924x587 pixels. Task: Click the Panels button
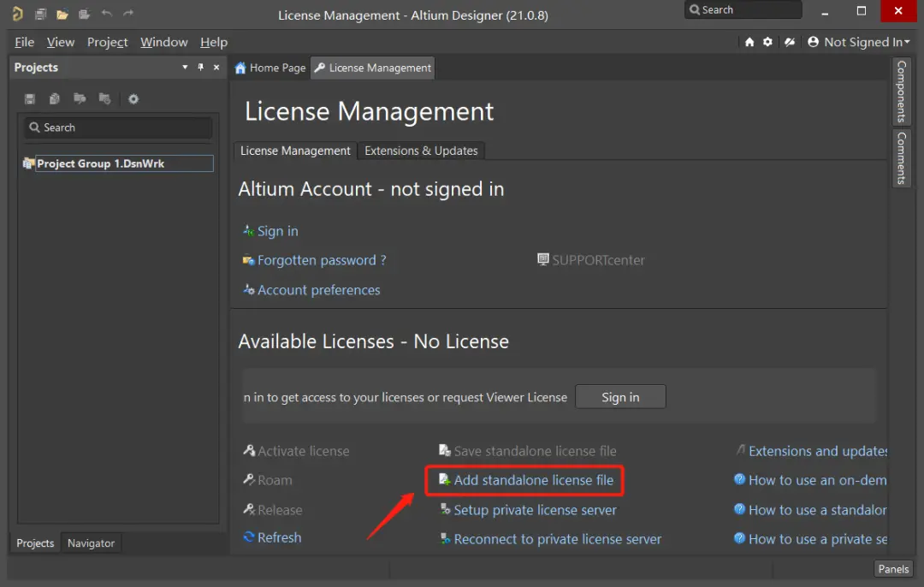tap(893, 569)
